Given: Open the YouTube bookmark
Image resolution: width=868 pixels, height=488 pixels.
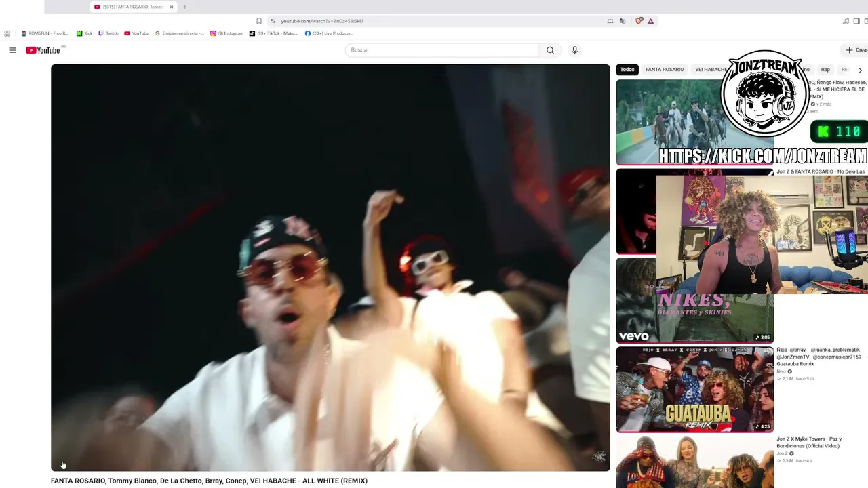Looking at the screenshot, I should (x=136, y=33).
